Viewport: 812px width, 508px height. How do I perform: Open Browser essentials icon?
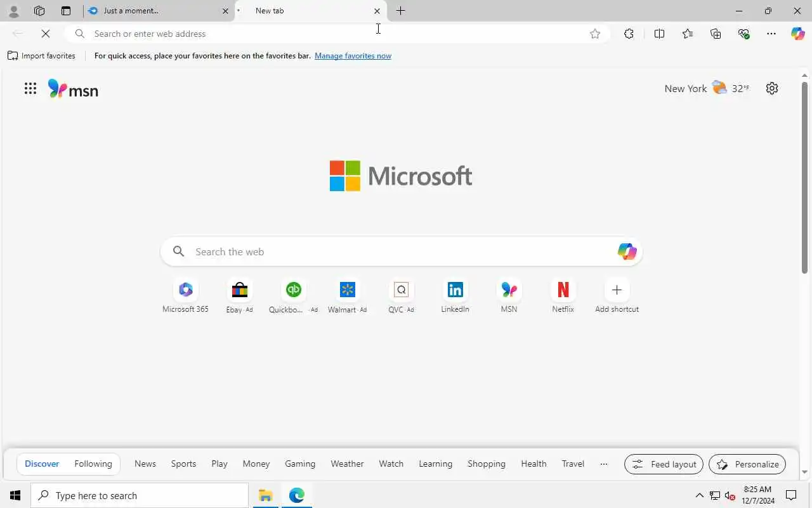[x=744, y=34]
